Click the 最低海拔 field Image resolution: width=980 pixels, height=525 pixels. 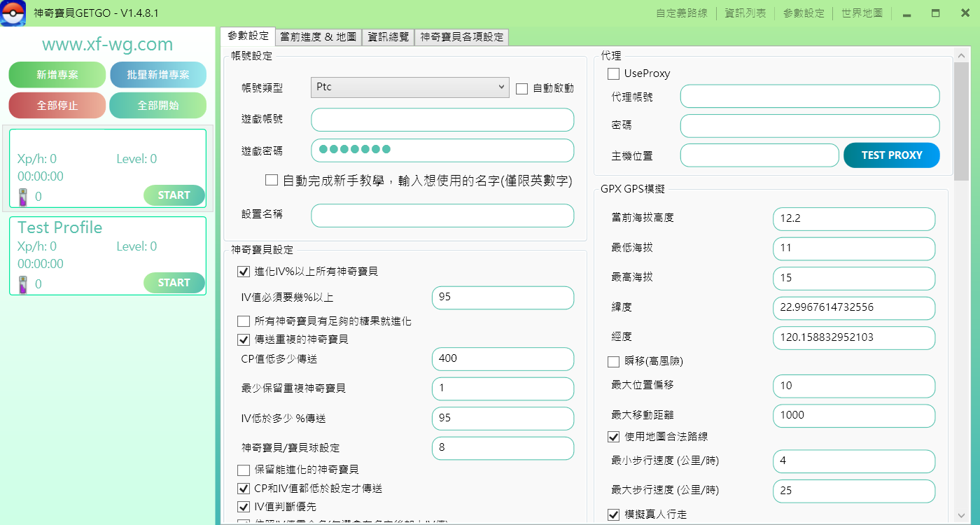pyautogui.click(x=854, y=248)
